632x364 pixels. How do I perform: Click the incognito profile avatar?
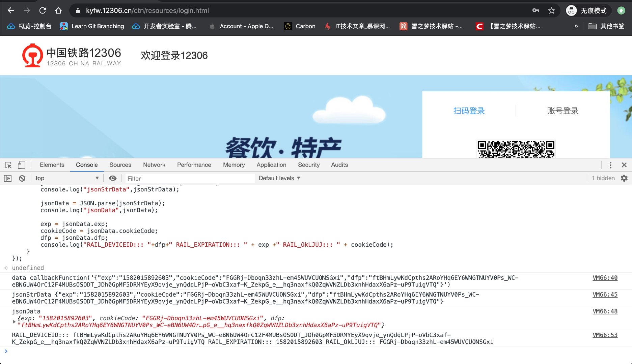pos(571,10)
